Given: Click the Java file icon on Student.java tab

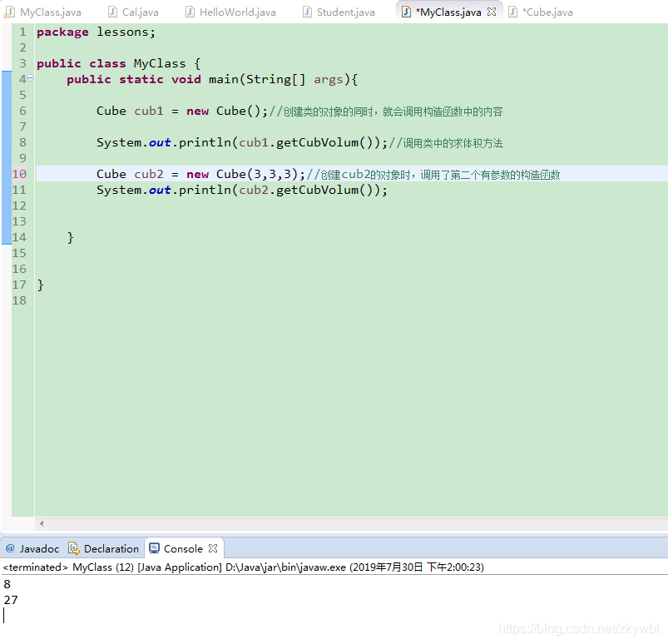Looking at the screenshot, I should pos(307,12).
